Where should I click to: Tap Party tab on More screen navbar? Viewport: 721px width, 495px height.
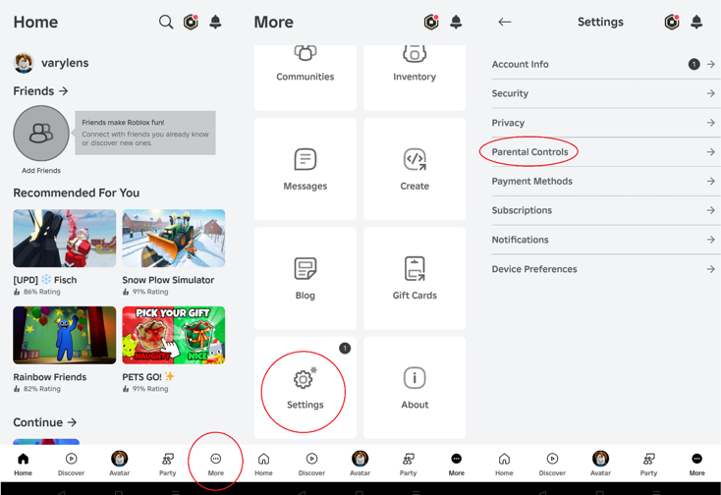(408, 463)
